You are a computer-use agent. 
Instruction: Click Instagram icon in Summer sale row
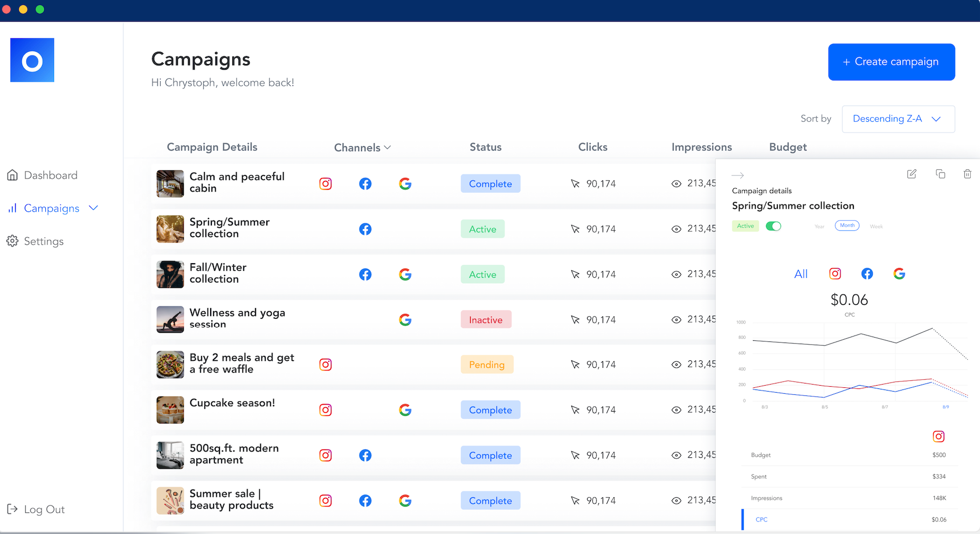(x=326, y=501)
